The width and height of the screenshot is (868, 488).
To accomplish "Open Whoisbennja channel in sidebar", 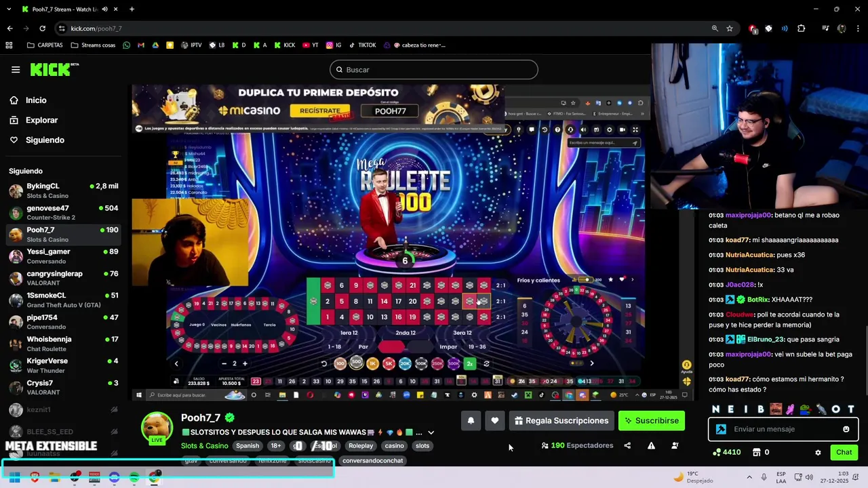I will coord(64,344).
